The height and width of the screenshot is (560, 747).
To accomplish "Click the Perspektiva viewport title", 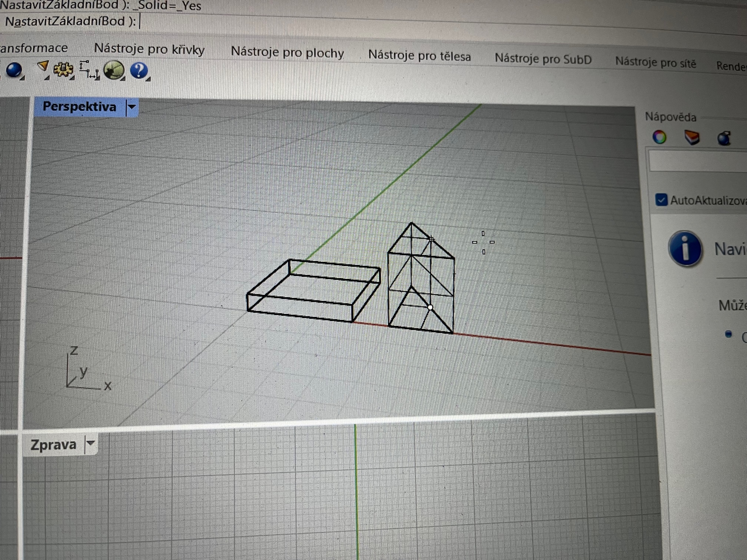I will coord(79,107).
